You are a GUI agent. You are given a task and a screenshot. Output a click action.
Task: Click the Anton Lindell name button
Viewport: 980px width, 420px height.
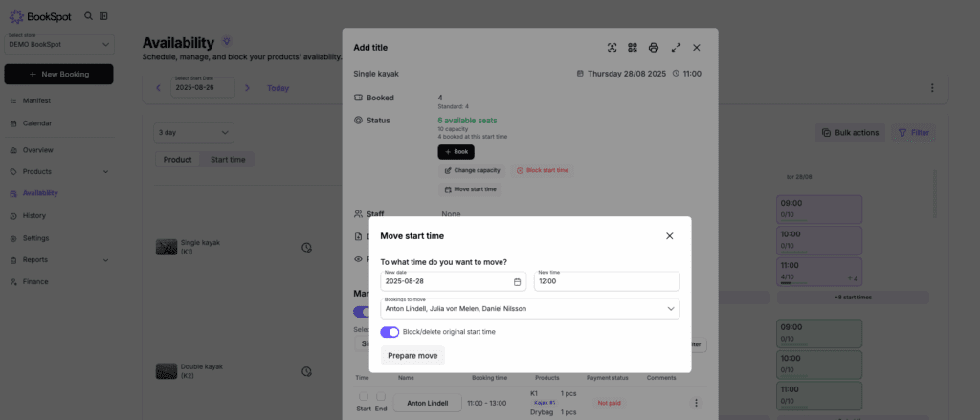pos(428,403)
